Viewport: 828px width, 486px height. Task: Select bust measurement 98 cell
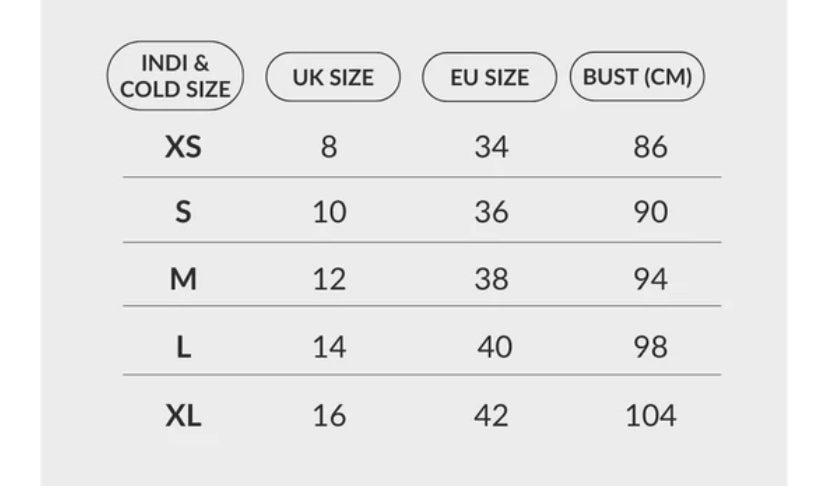(651, 347)
